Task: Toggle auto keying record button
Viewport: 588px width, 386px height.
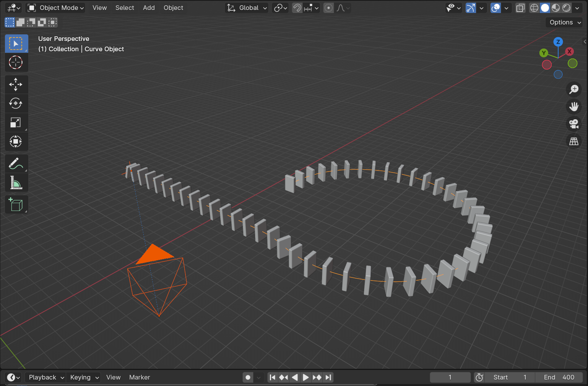Action: point(248,378)
